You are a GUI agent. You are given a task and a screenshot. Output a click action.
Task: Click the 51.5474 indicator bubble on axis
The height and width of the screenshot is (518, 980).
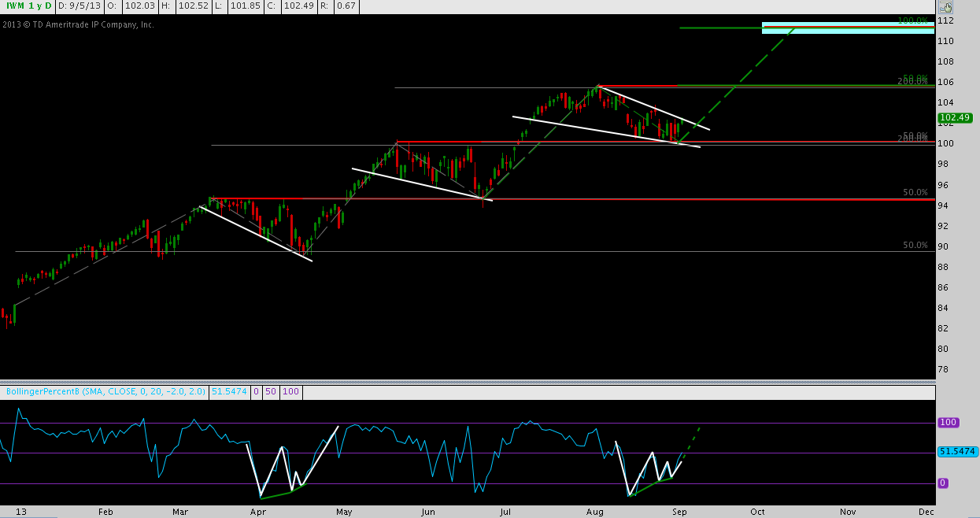point(958,452)
